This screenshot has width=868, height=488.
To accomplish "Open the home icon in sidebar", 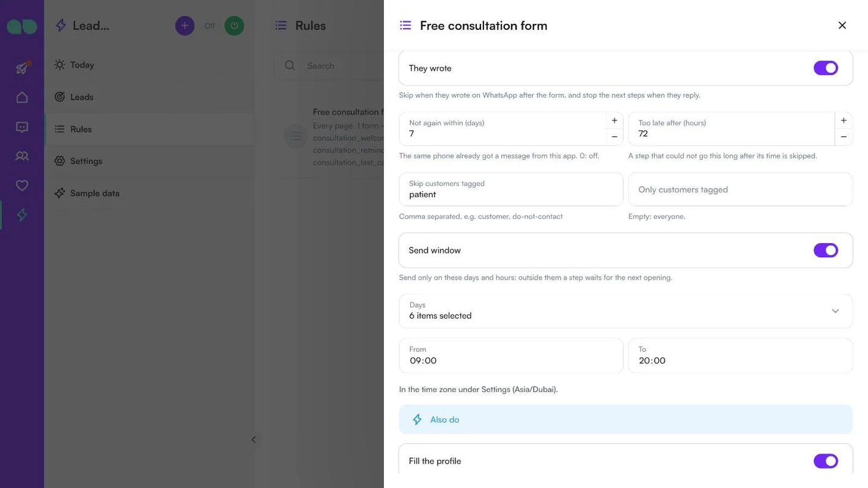I will [x=22, y=97].
